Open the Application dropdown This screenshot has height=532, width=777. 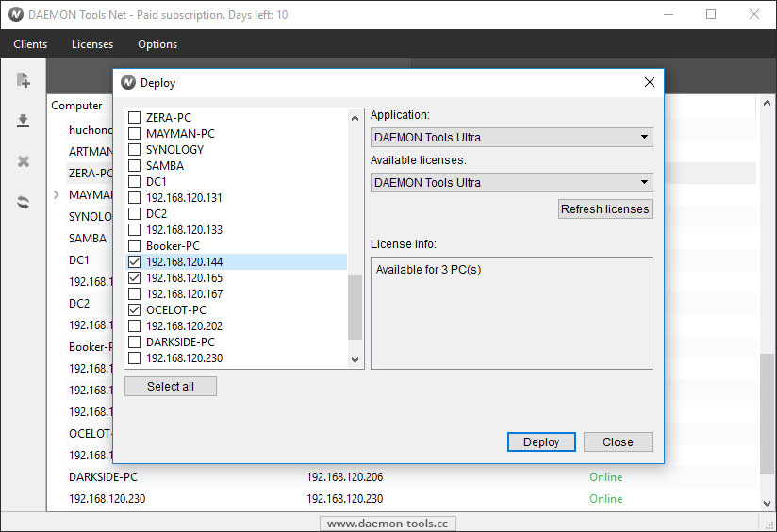[x=511, y=138]
